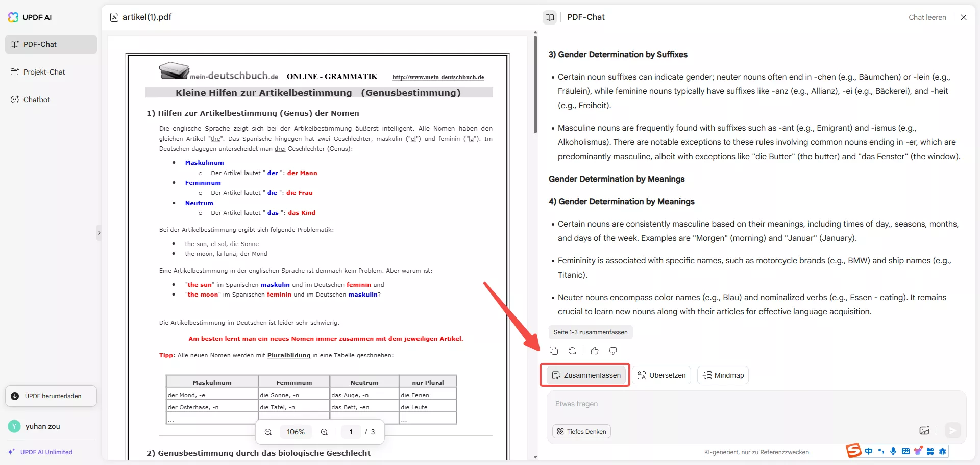The width and height of the screenshot is (980, 465).
Task: Open the IME soft keyboard icon
Action: click(905, 451)
